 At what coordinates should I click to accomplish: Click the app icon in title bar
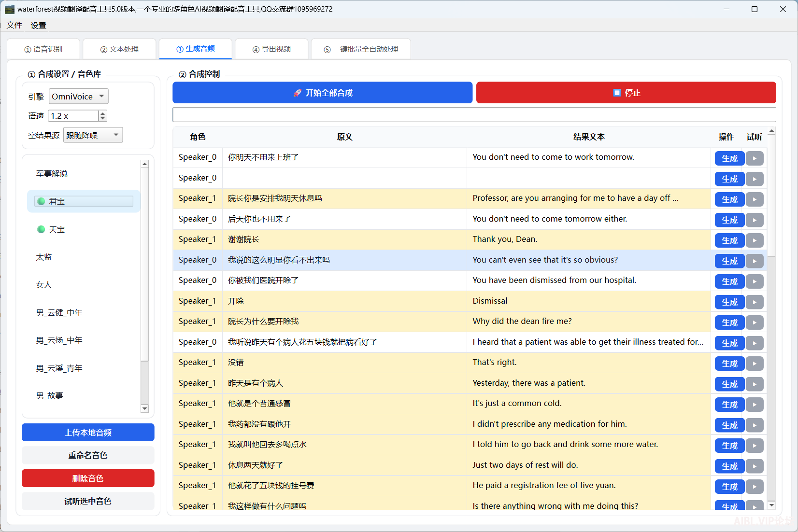coord(9,9)
